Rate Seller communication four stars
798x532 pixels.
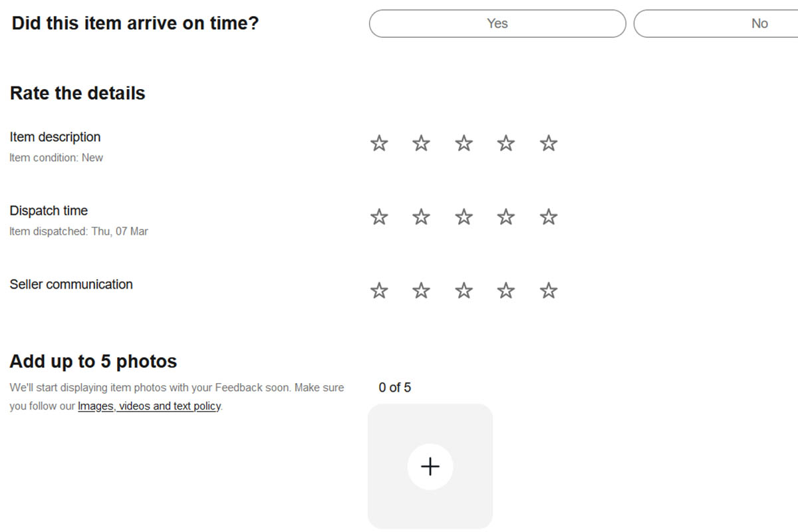tap(505, 290)
